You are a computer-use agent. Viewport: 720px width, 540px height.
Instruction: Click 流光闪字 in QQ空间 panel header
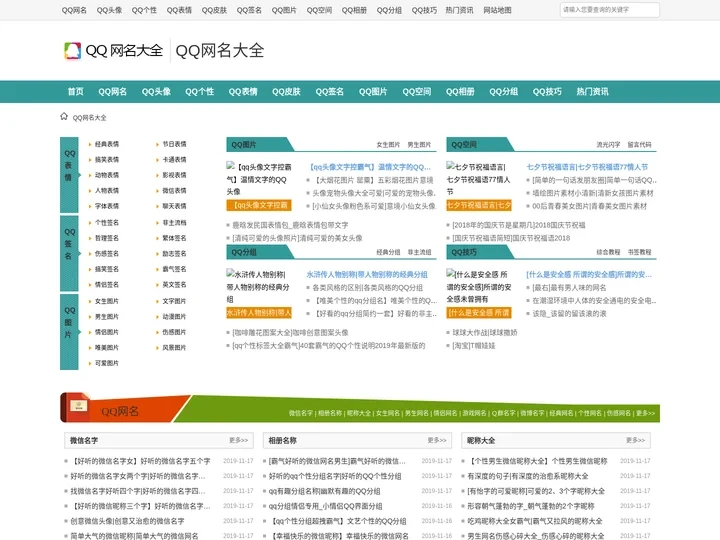[608, 145]
